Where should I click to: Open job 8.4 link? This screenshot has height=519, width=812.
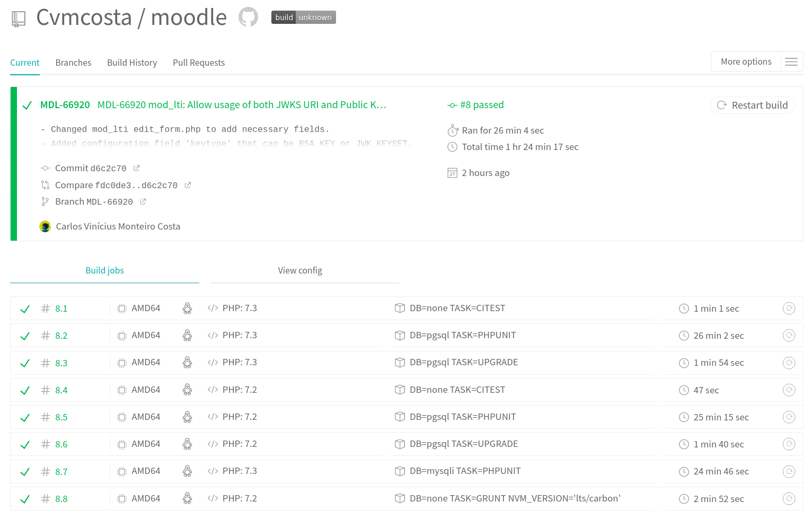(x=61, y=390)
